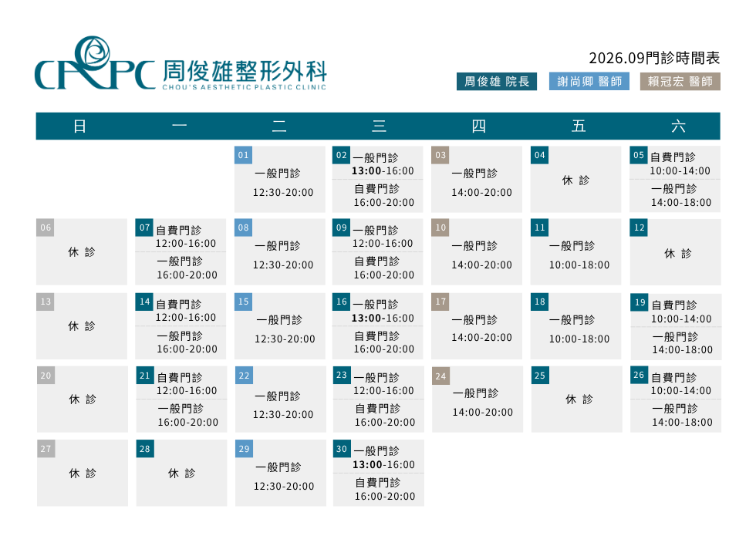Click the CAPC rose logo
The width and height of the screenshot is (756, 536).
coord(95,63)
